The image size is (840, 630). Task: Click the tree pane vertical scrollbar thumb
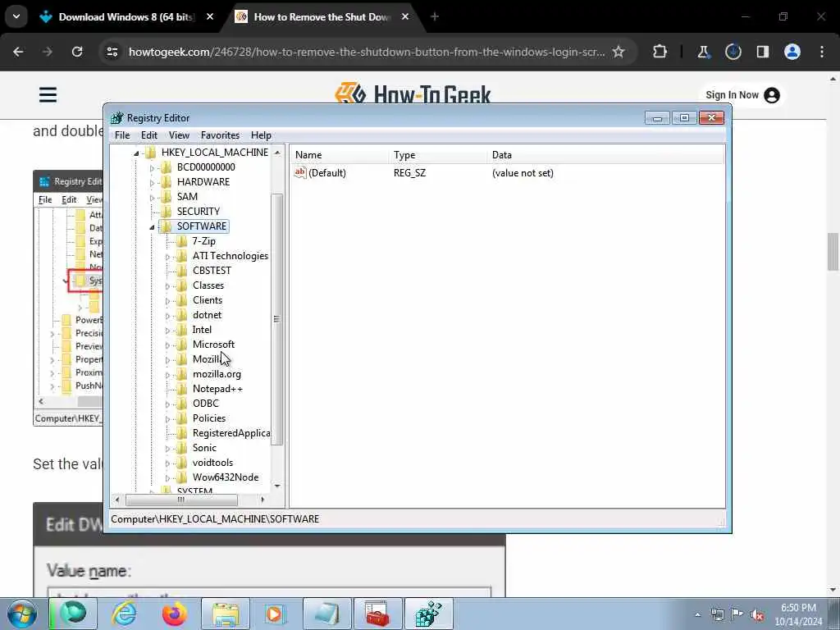(x=277, y=319)
